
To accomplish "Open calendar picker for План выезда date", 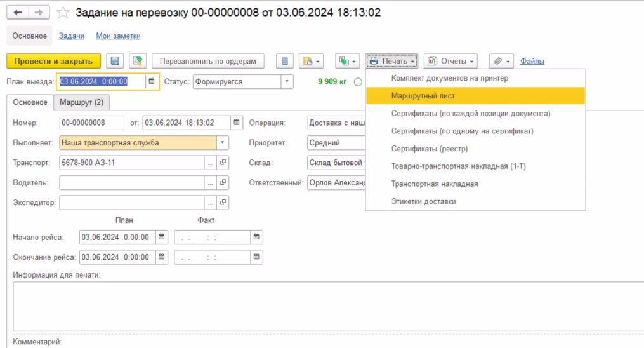I will (151, 81).
